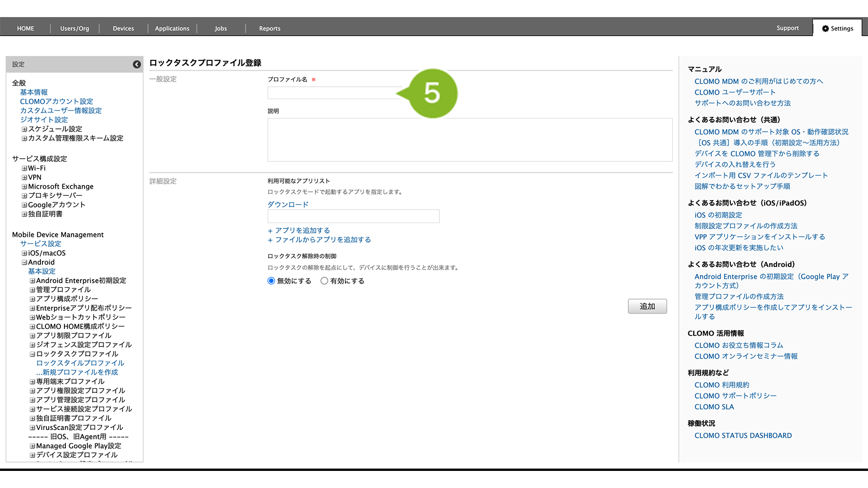Open the Devices tab

(123, 28)
